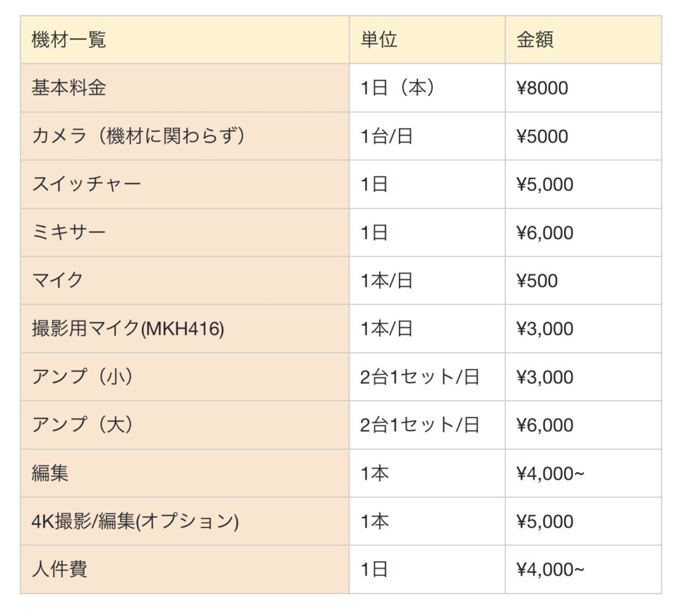The height and width of the screenshot is (616, 682).
Task: Click the ¥8000 price cell
Action: click(542, 88)
